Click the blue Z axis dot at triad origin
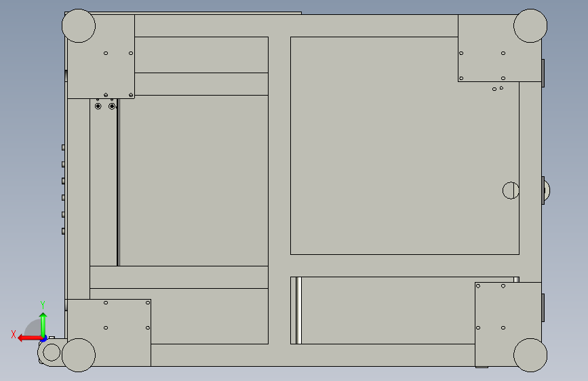Viewport: 588px width, 381px height. click(x=44, y=339)
